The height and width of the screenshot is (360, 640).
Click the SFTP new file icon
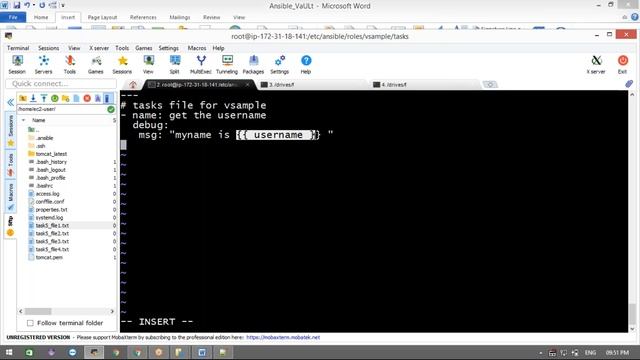click(76, 98)
